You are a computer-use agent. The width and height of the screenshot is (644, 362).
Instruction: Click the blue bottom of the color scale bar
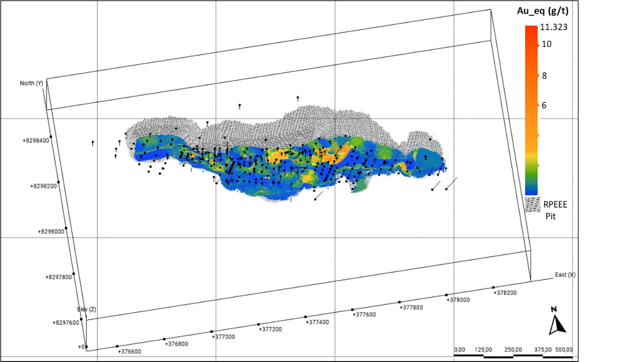[531, 191]
